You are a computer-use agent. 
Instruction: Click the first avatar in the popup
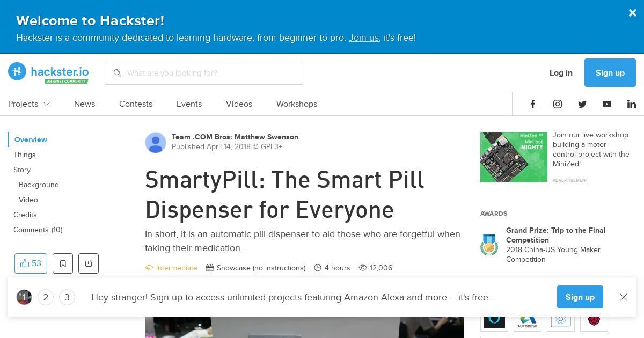pyautogui.click(x=24, y=297)
